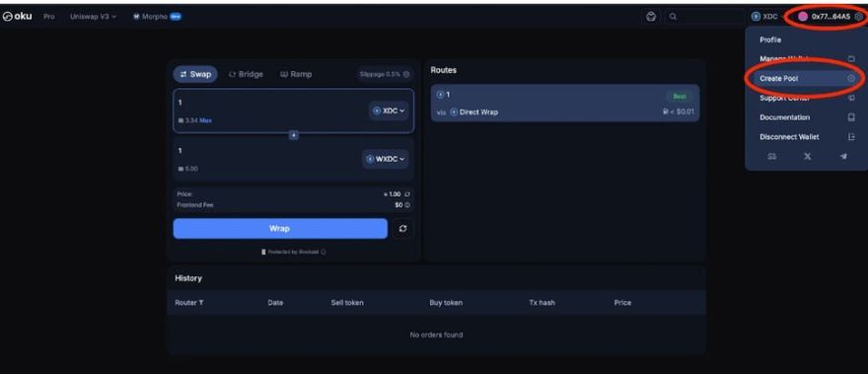Select Profile in wallet menu

[x=770, y=39]
